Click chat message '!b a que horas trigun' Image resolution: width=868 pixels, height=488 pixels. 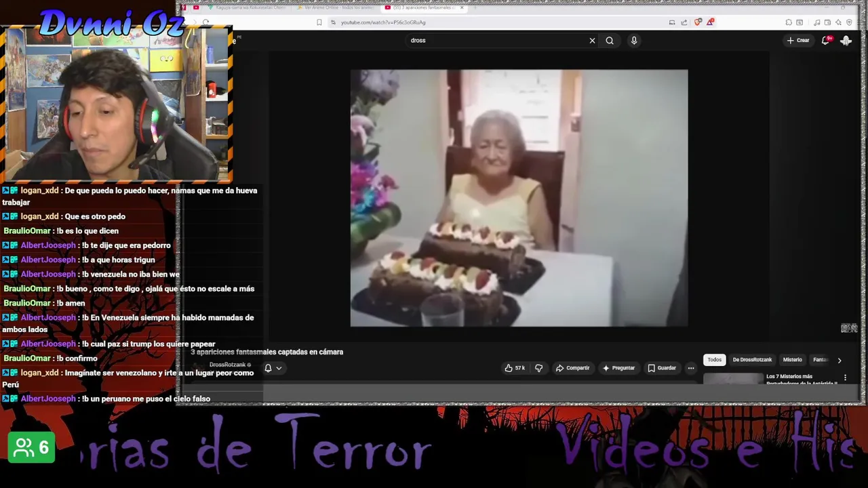coord(118,260)
